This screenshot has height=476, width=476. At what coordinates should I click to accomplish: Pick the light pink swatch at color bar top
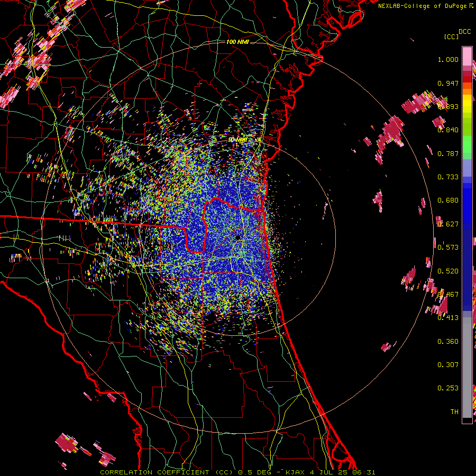[467, 56]
